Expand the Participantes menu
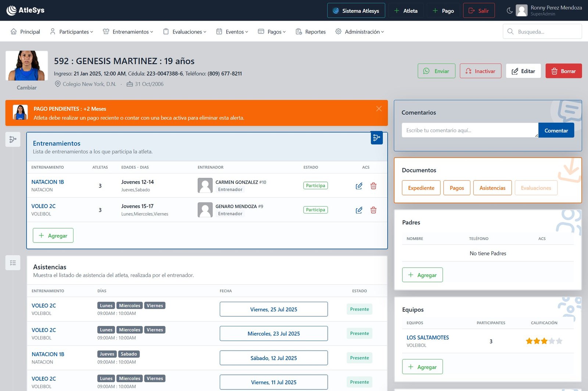 coord(72,32)
